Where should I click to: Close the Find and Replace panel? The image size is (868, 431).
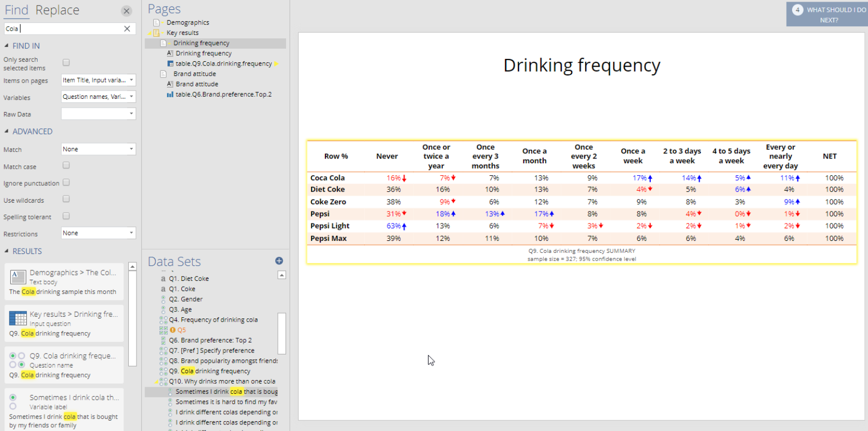127,11
